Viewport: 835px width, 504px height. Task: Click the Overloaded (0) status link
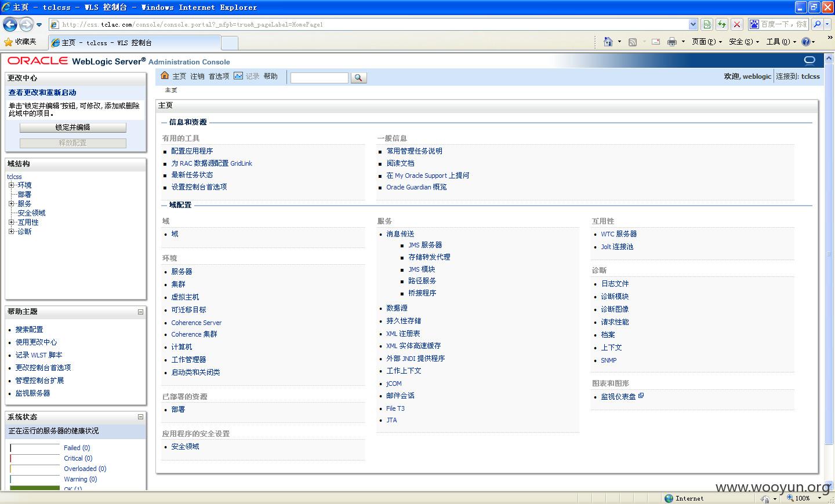(85, 469)
